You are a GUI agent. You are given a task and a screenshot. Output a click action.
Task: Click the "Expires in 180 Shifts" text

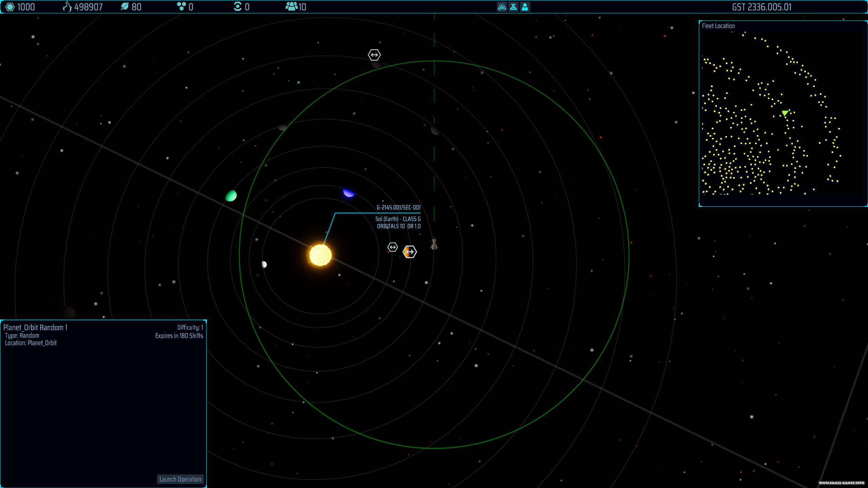[179, 336]
